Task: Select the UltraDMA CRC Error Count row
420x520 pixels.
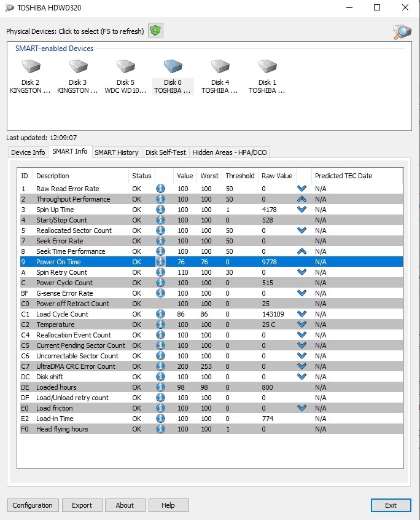Action: click(211, 366)
